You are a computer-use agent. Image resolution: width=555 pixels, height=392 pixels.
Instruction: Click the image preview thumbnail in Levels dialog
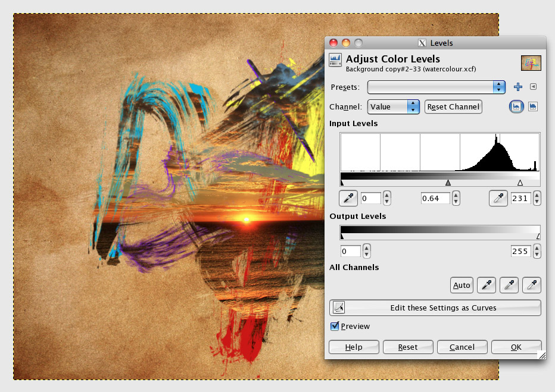click(531, 63)
